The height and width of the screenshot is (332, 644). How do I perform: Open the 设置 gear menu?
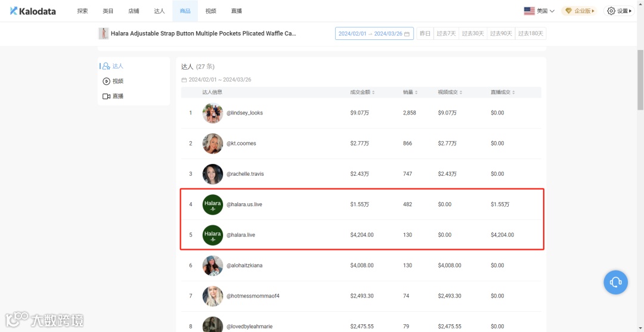click(620, 11)
